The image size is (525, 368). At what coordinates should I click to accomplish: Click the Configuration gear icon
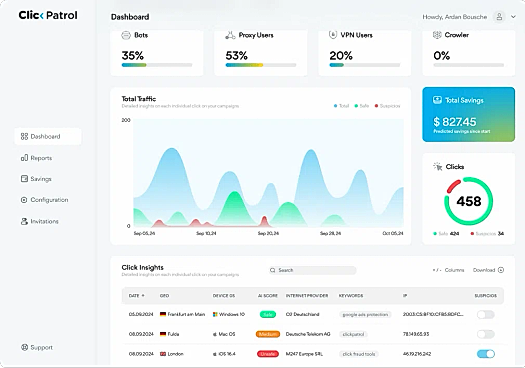[24, 200]
